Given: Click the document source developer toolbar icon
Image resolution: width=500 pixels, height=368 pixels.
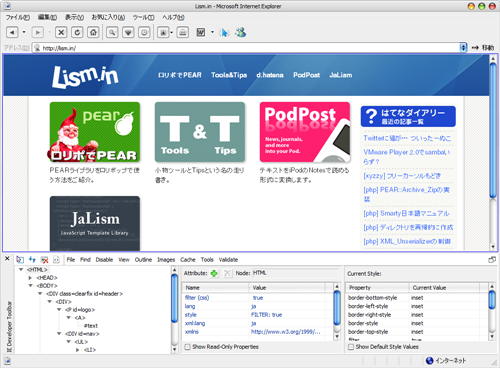Looking at the screenshot, I should (x=56, y=259).
